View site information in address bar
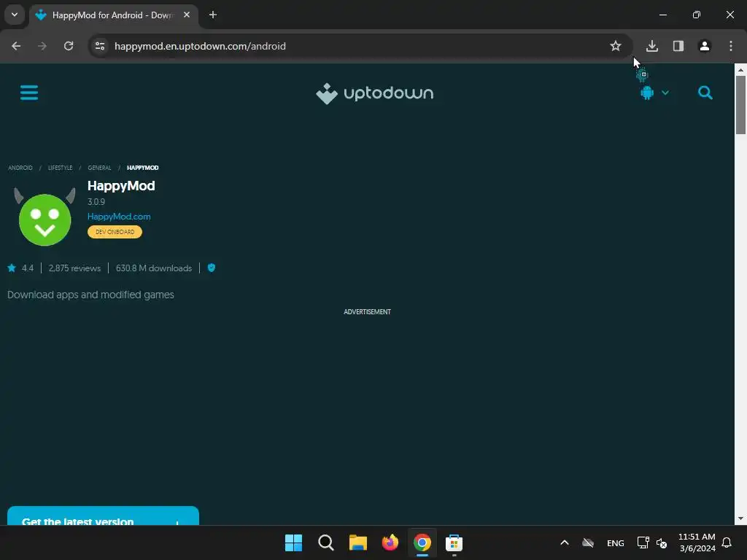This screenshot has height=560, width=747. coord(100,46)
